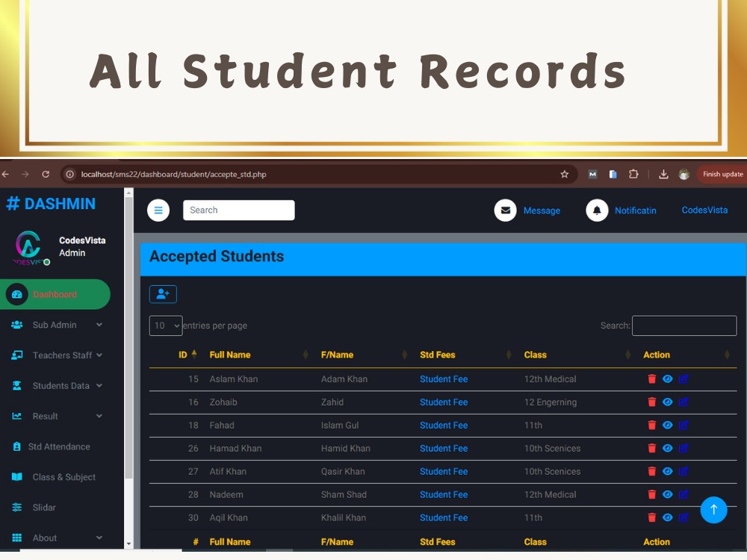Open the Notificatin link
This screenshot has width=747, height=560.
pos(636,211)
